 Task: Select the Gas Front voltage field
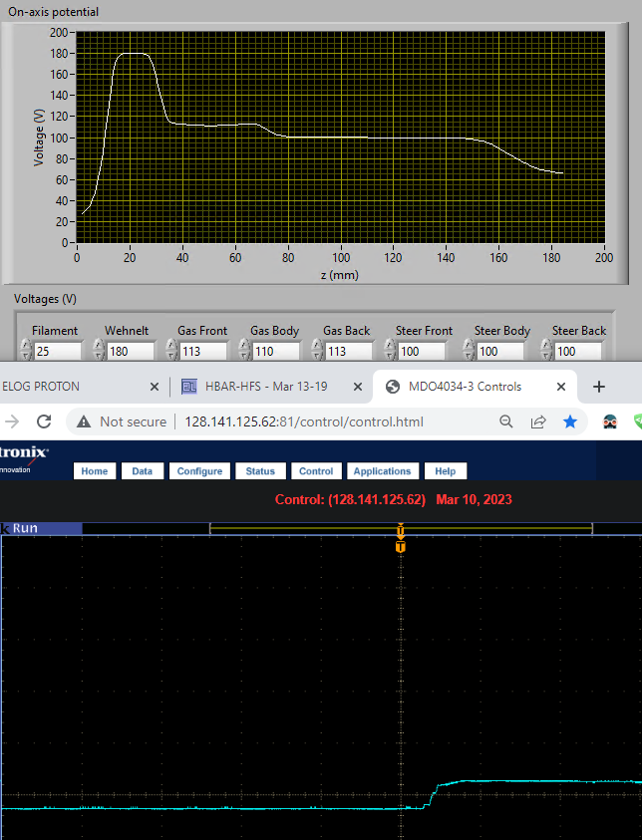point(203,352)
